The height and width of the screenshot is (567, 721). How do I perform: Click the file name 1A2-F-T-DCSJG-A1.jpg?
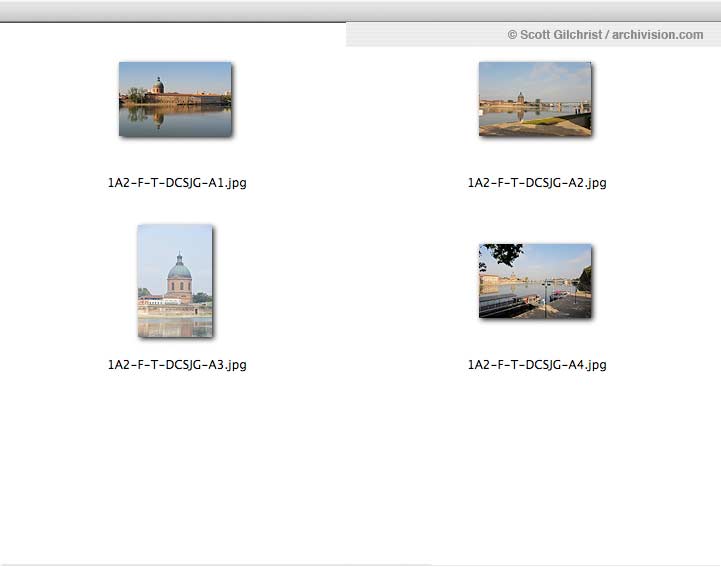coord(177,183)
